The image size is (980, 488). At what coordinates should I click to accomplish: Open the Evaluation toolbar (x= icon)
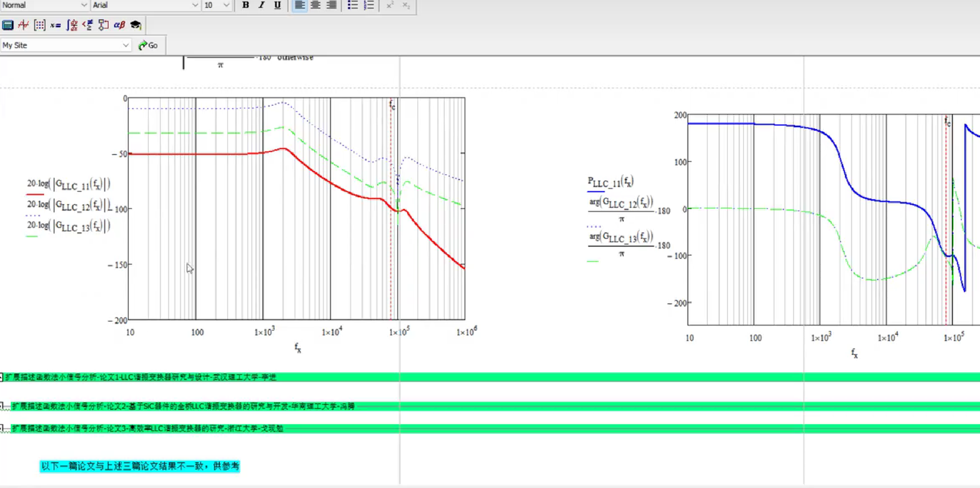click(56, 25)
